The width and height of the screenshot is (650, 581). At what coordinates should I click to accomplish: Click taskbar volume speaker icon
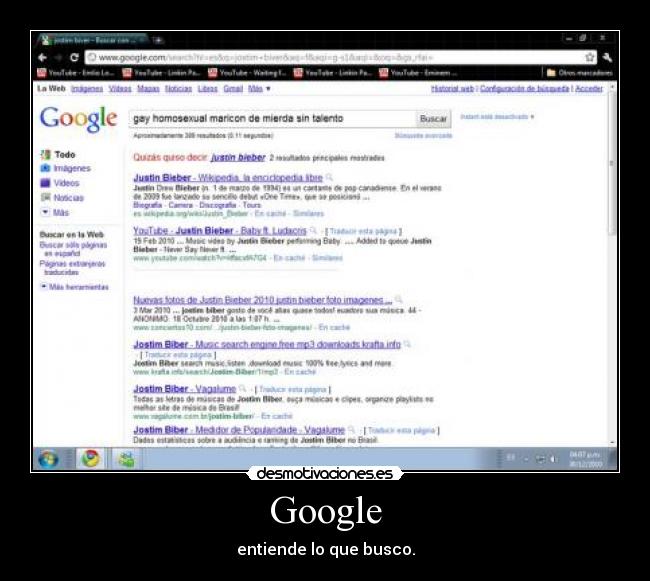click(553, 459)
